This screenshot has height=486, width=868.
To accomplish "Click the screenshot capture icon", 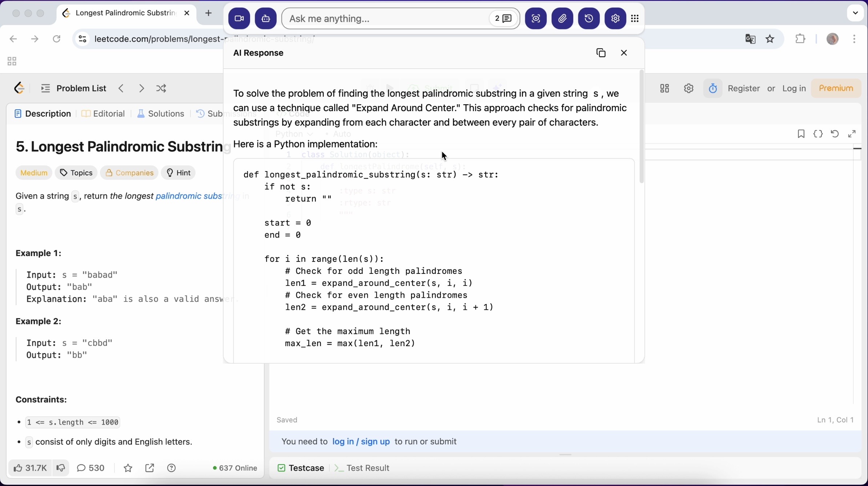I will pos(536,19).
